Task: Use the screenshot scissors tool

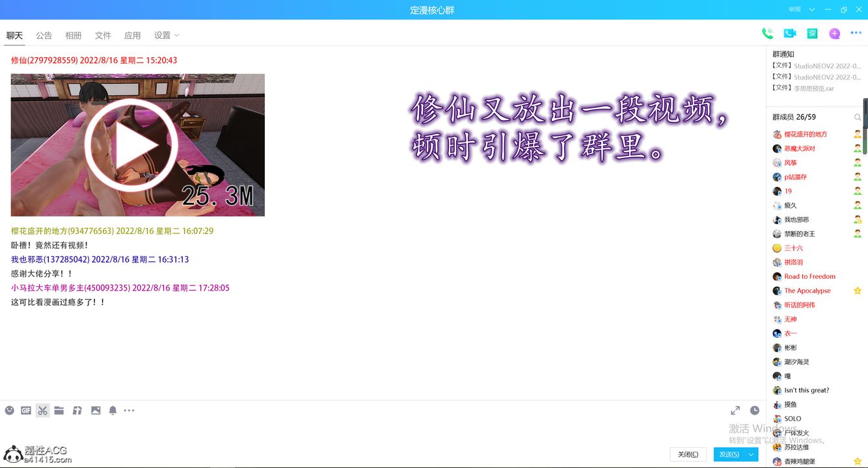Action: point(42,410)
